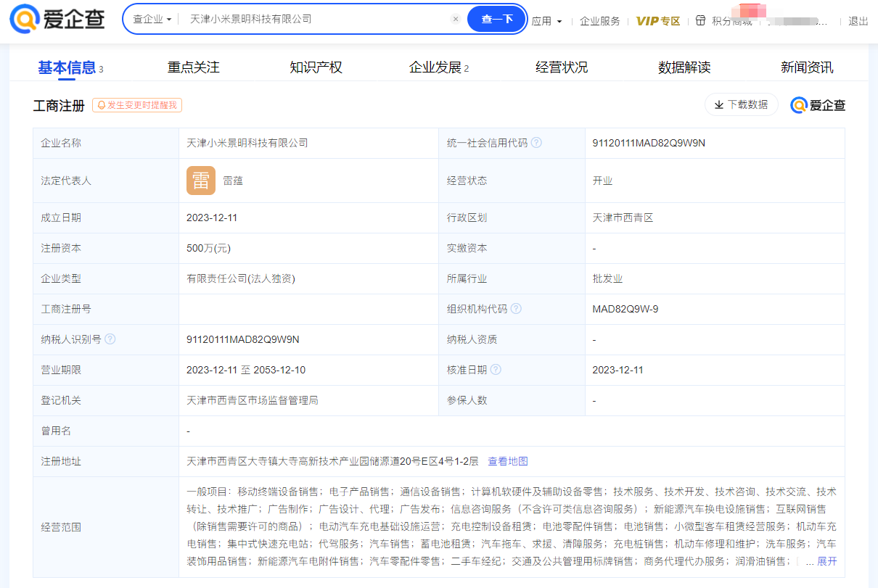
Task: Open legal representative 雷蕴's profile
Action: coord(233,181)
